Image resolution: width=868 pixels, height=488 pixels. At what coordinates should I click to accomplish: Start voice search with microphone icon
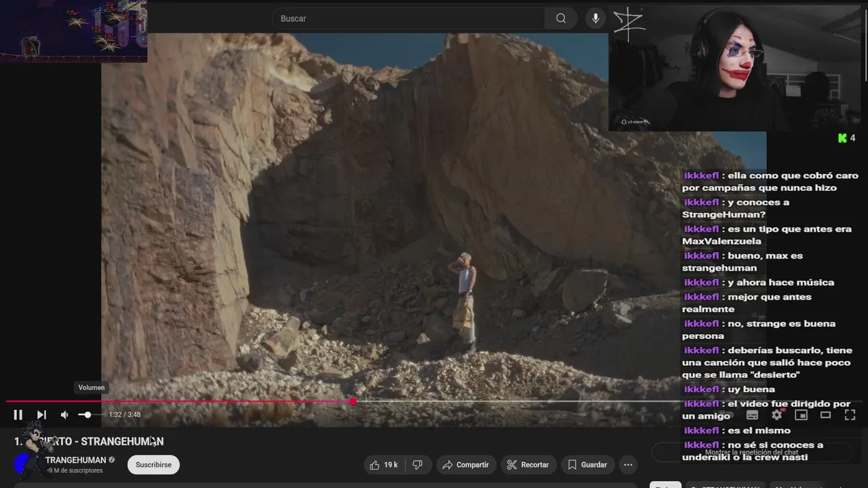coord(595,18)
